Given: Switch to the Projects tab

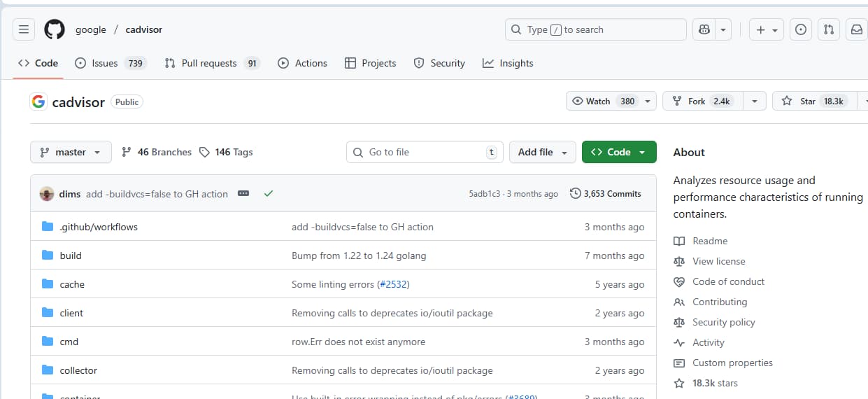Looking at the screenshot, I should coord(371,63).
